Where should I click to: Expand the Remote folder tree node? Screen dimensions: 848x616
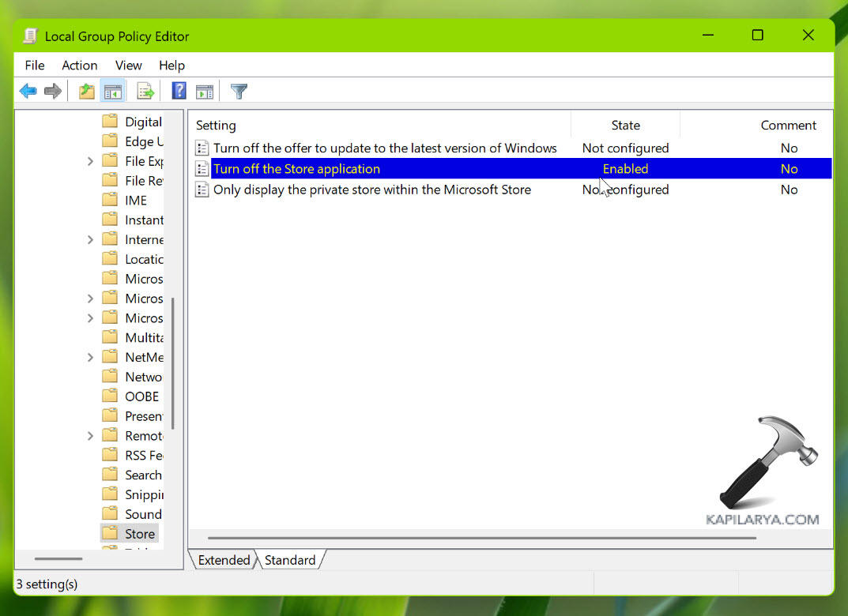[x=90, y=436]
